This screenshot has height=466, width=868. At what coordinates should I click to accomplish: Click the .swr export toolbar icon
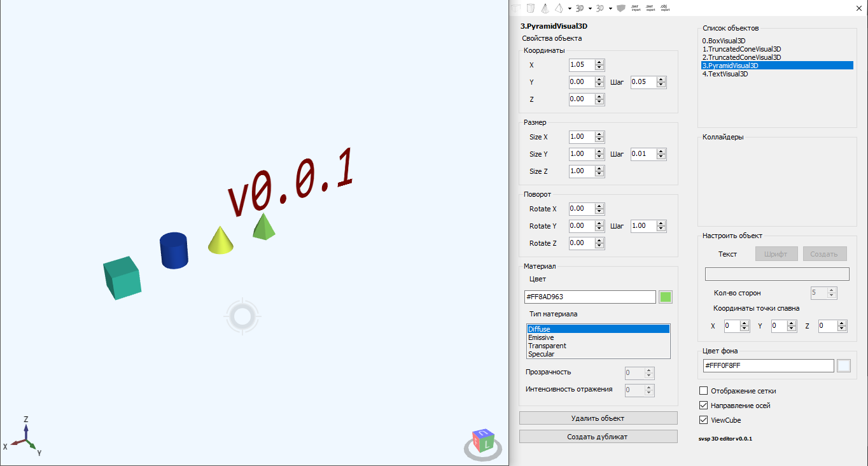click(x=650, y=8)
